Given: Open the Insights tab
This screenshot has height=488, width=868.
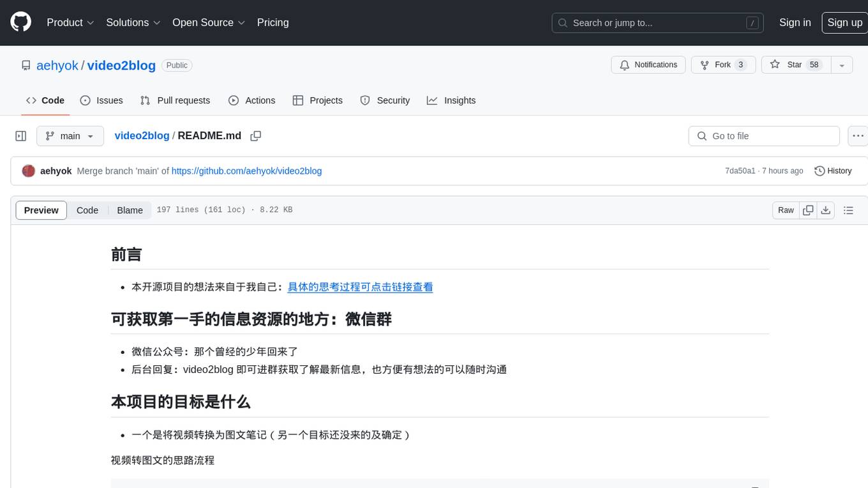Looking at the screenshot, I should [x=451, y=100].
